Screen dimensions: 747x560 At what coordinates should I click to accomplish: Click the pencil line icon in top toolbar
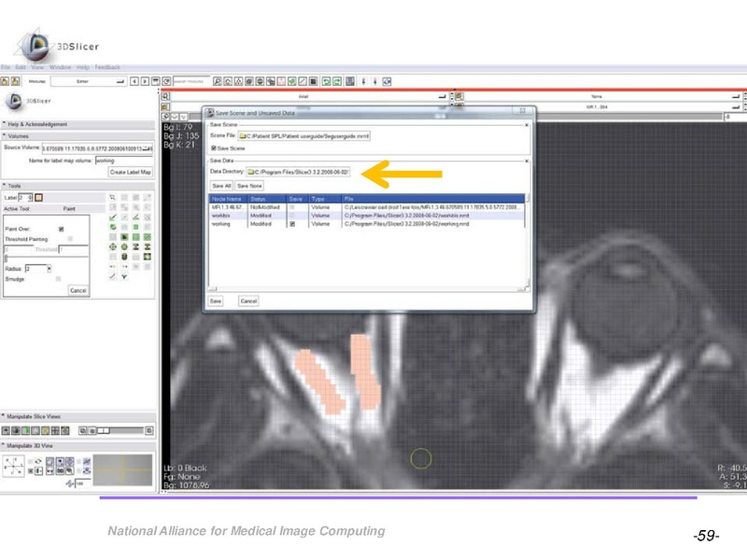coord(303,81)
